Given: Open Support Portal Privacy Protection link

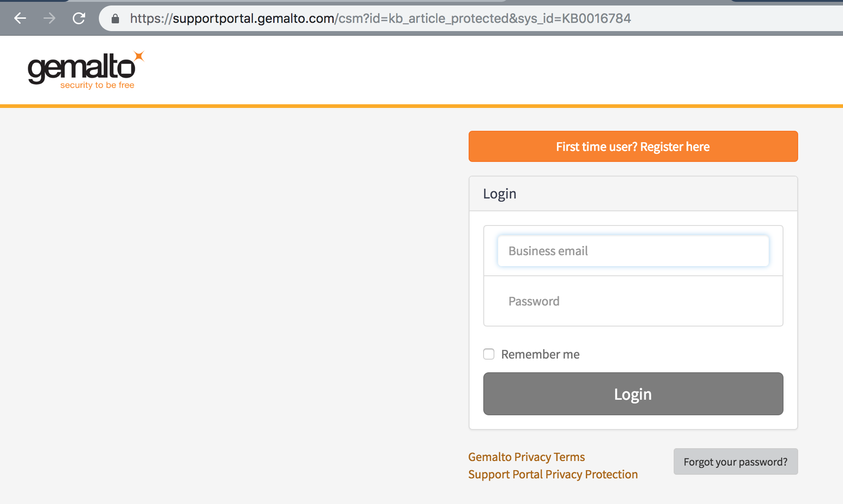Looking at the screenshot, I should (553, 474).
